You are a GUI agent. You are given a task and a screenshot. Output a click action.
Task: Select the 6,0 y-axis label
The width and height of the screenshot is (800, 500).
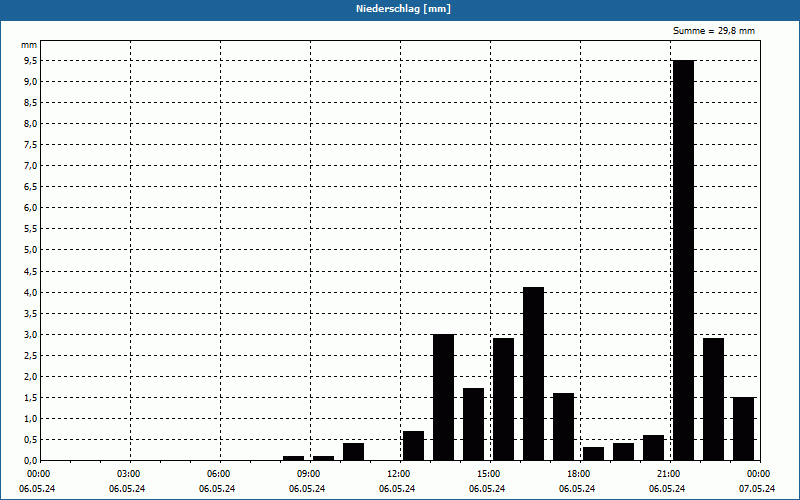pos(31,208)
